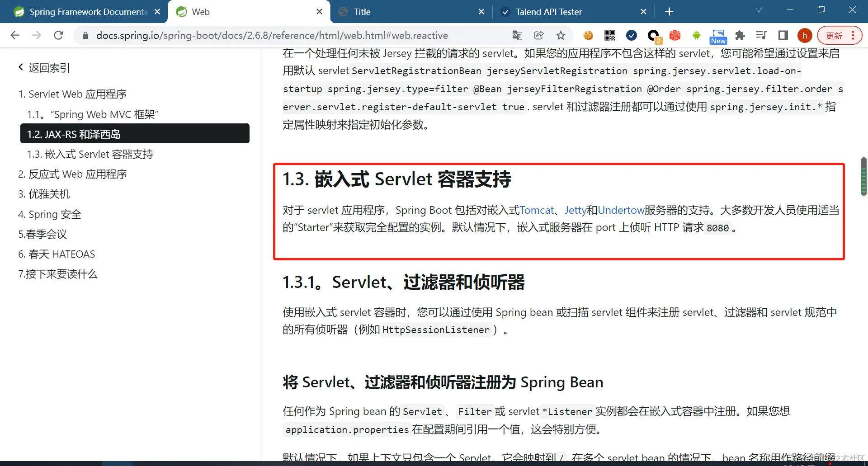This screenshot has width=868, height=466.
Task: Open section 7.接下来要读什么
Action: pos(58,274)
